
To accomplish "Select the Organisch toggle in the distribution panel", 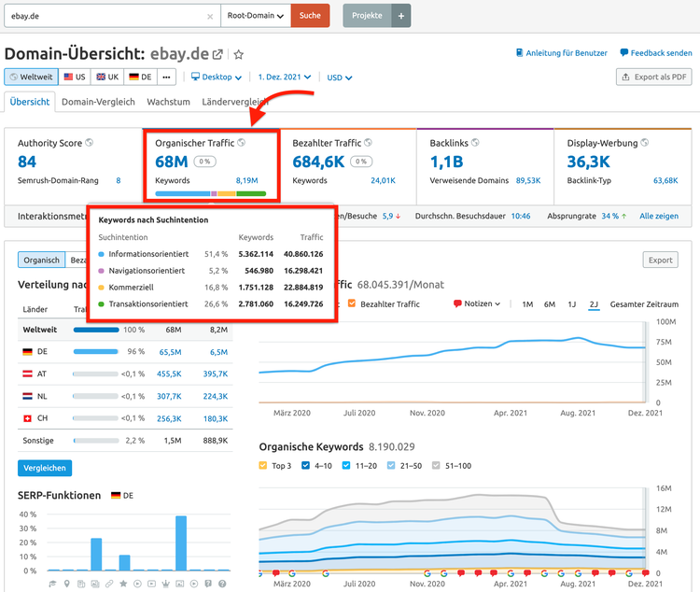I will [x=41, y=260].
